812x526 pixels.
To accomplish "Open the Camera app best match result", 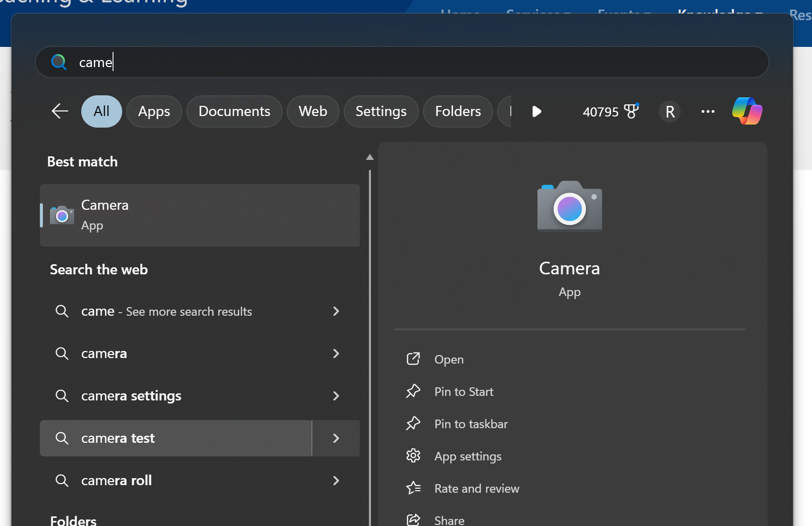I will pos(200,215).
